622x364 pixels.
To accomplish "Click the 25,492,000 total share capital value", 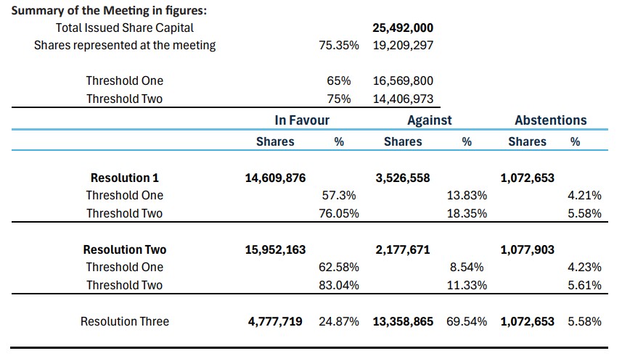I will (x=403, y=28).
